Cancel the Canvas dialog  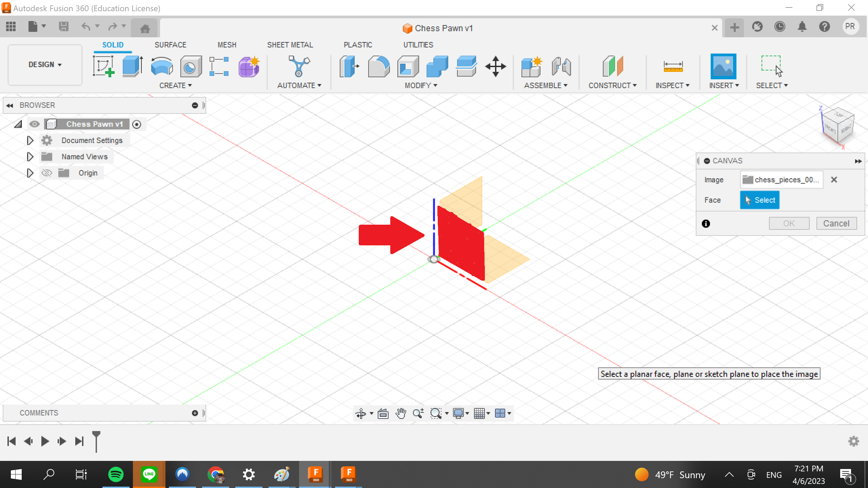click(x=836, y=223)
